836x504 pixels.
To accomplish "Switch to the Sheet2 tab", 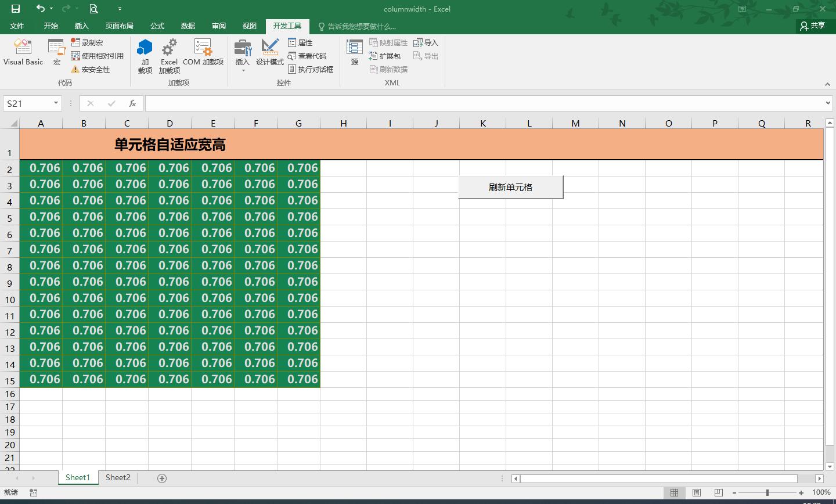I will pyautogui.click(x=118, y=478).
